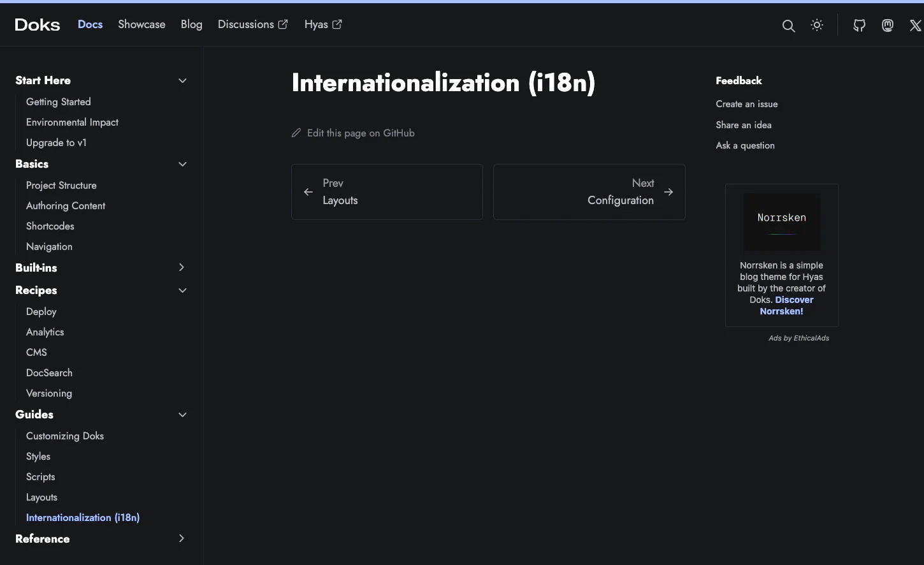
Task: Collapse the Start Here section chevron
Action: pyautogui.click(x=182, y=80)
